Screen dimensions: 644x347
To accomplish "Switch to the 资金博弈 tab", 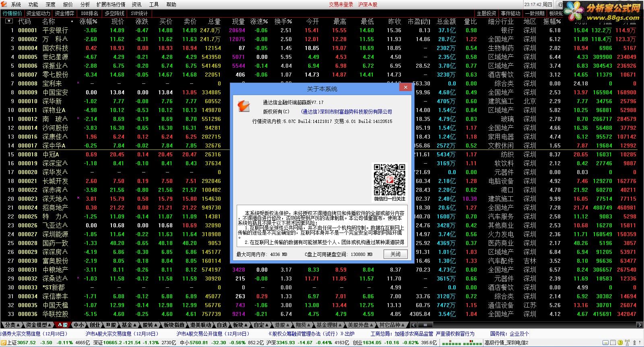I will coord(64,13).
